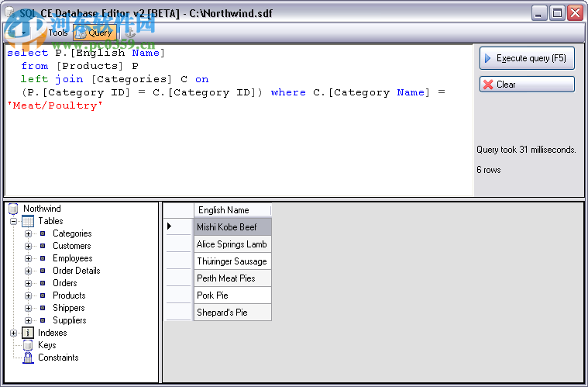Screen dimensions: 588x387
Task: Select the Shippers table in the tree
Action: pyautogui.click(x=69, y=308)
